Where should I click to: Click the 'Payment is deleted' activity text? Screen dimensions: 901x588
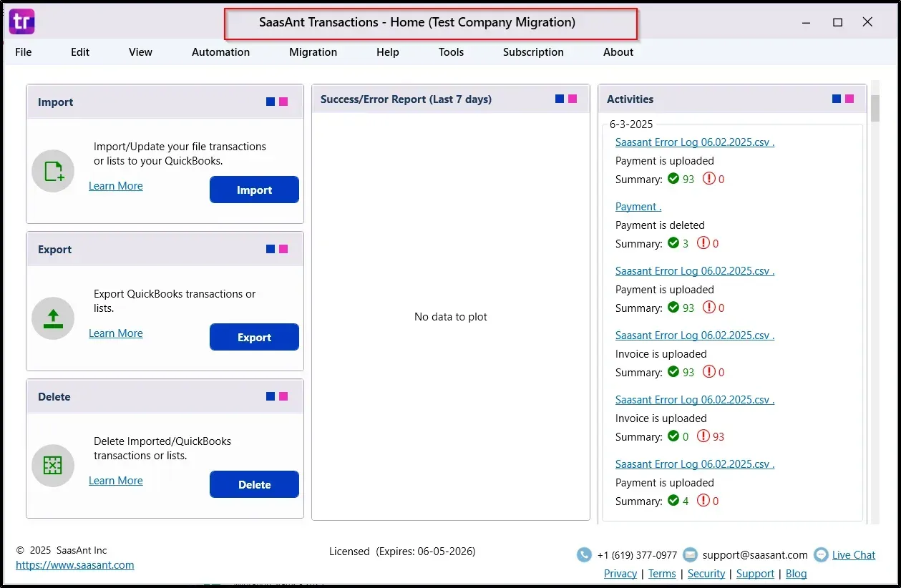tap(660, 225)
